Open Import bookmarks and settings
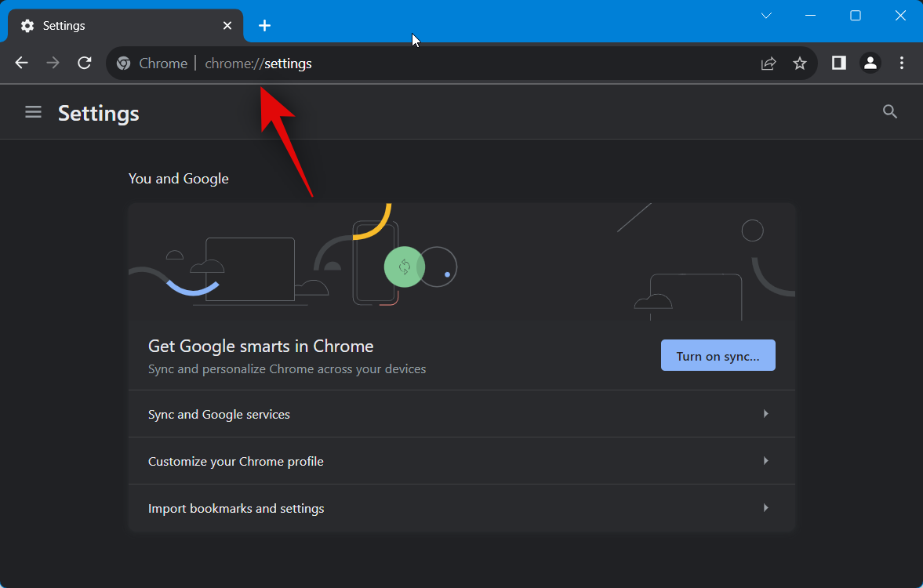The width and height of the screenshot is (923, 588). pos(461,508)
